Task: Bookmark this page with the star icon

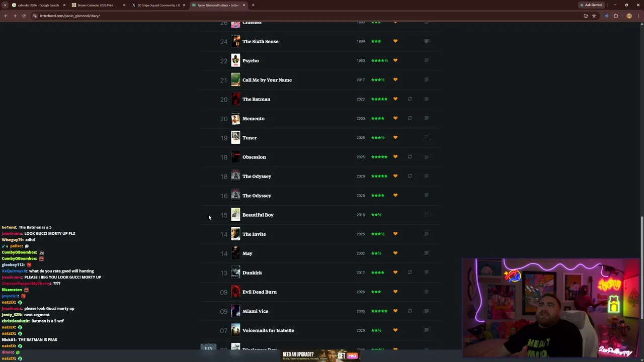Action: point(594,16)
